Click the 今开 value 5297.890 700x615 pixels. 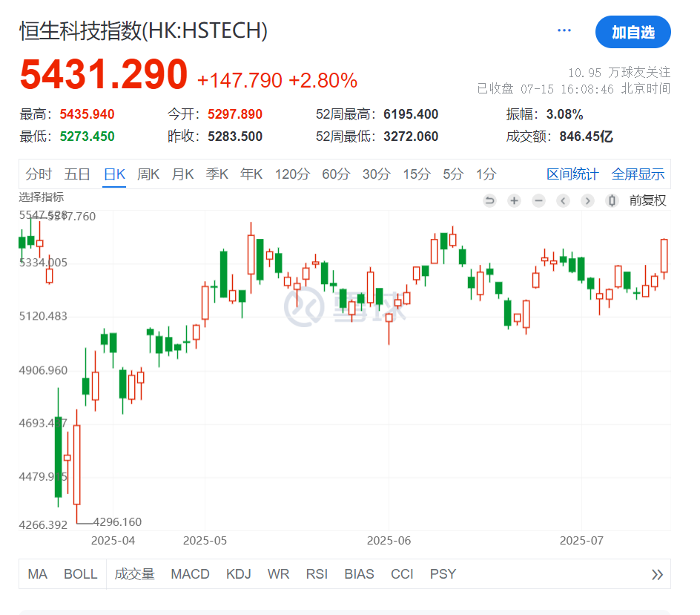[x=235, y=114]
